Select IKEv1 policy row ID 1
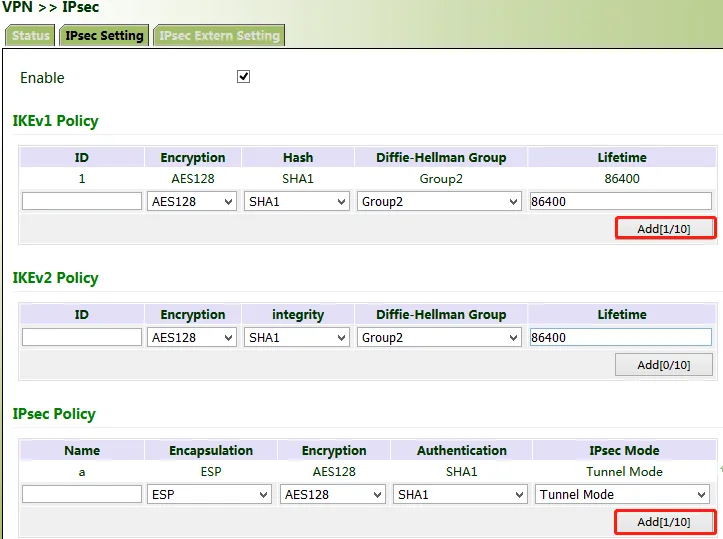The height and width of the screenshot is (539, 723). click(x=82, y=179)
